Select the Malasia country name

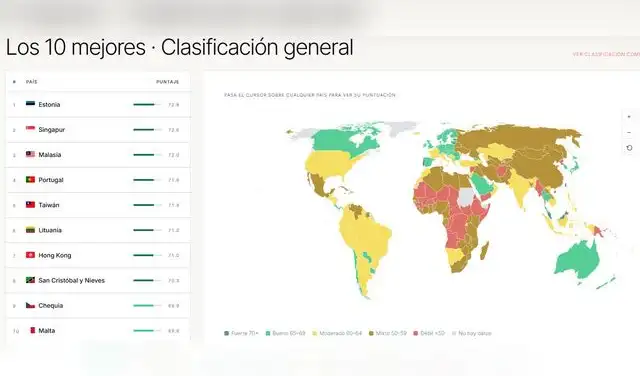click(50, 155)
